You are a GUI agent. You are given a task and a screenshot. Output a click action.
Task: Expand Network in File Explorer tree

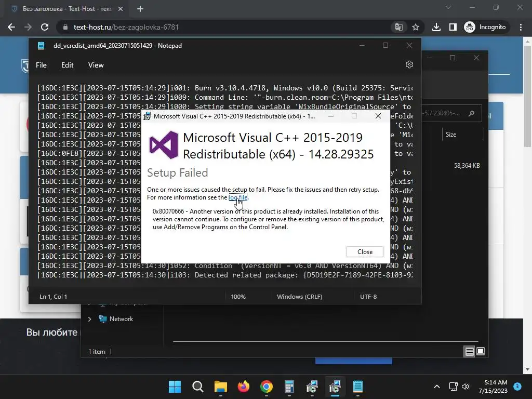(x=89, y=319)
